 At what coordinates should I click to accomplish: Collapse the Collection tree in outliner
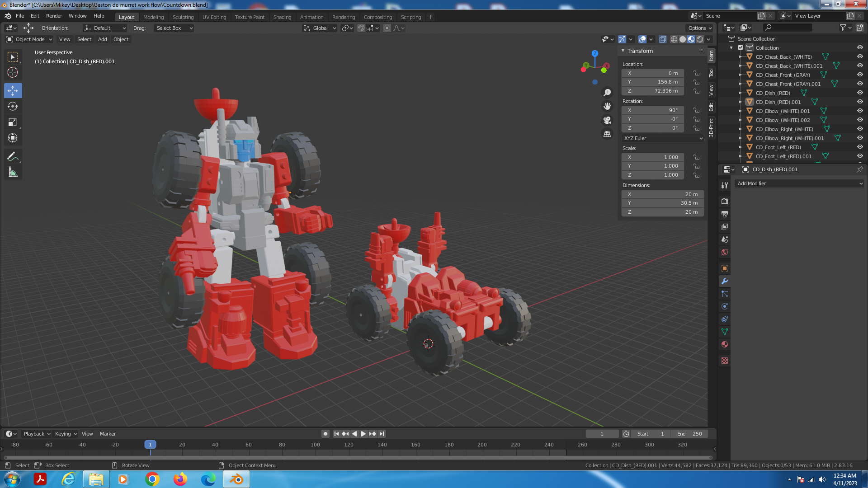[x=731, y=47]
